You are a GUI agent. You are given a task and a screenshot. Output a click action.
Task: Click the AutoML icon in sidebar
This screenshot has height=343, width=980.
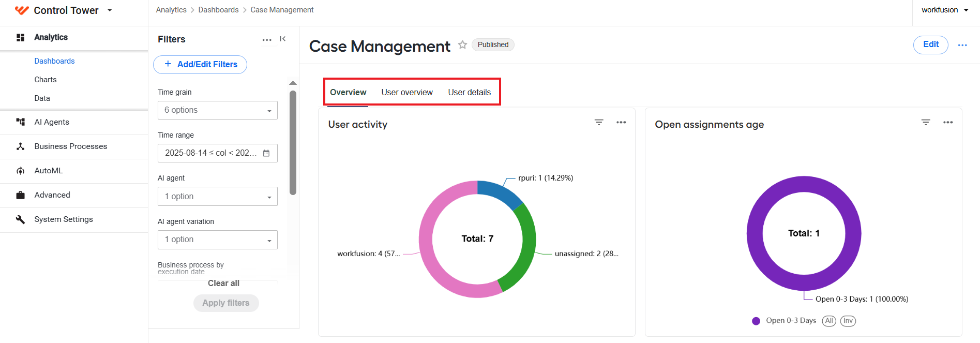(21, 171)
